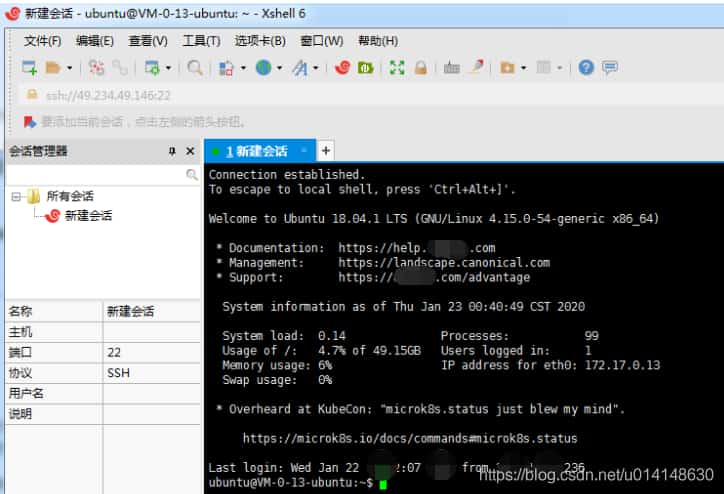Click the padlock lock icon in toolbar

coord(421,68)
